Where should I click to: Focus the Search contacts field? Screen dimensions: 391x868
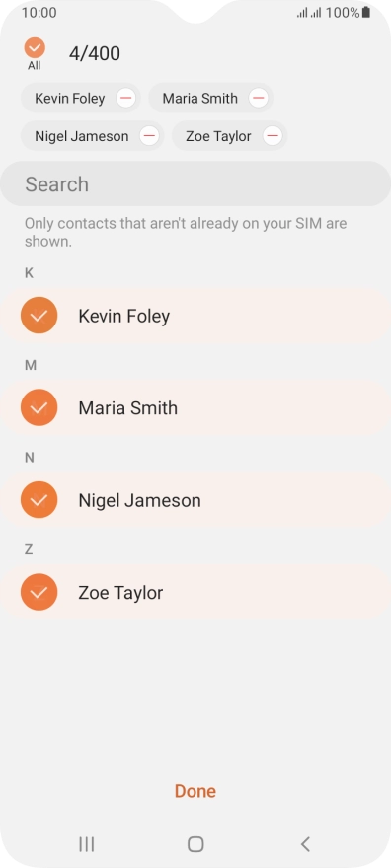(195, 183)
